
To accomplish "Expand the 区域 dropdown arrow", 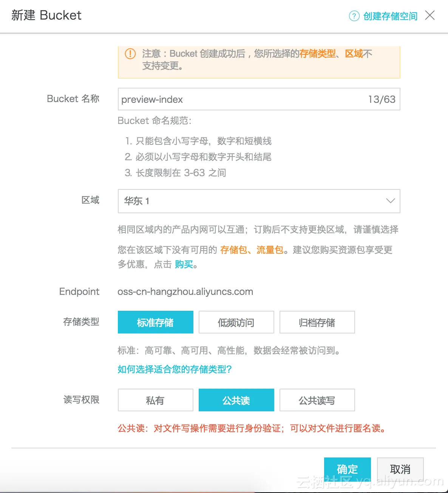I will pyautogui.click(x=390, y=201).
